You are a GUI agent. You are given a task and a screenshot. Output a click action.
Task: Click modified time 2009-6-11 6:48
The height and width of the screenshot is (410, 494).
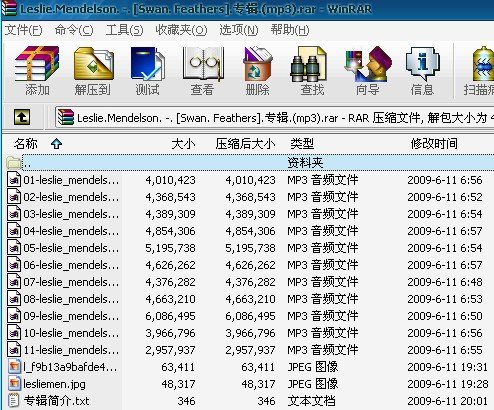point(445,282)
